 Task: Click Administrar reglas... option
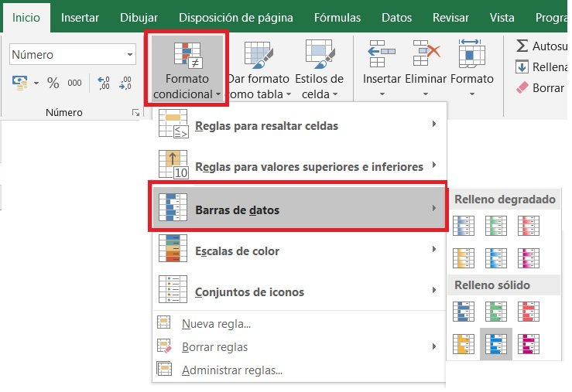click(299, 370)
